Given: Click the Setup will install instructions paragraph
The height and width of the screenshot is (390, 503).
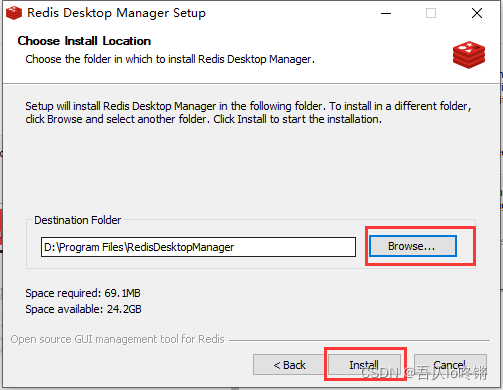Looking at the screenshot, I should [248, 112].
